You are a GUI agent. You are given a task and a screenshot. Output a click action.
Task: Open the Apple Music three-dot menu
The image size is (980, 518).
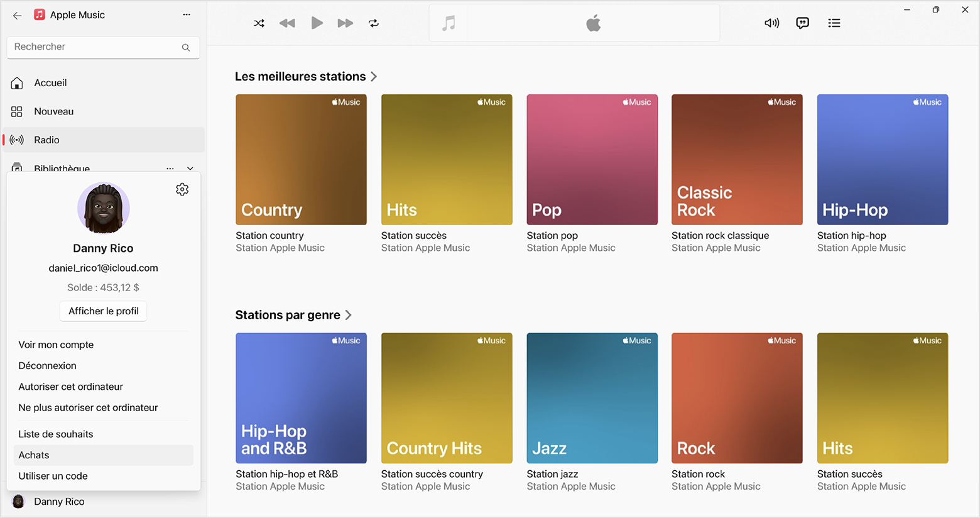(x=187, y=14)
